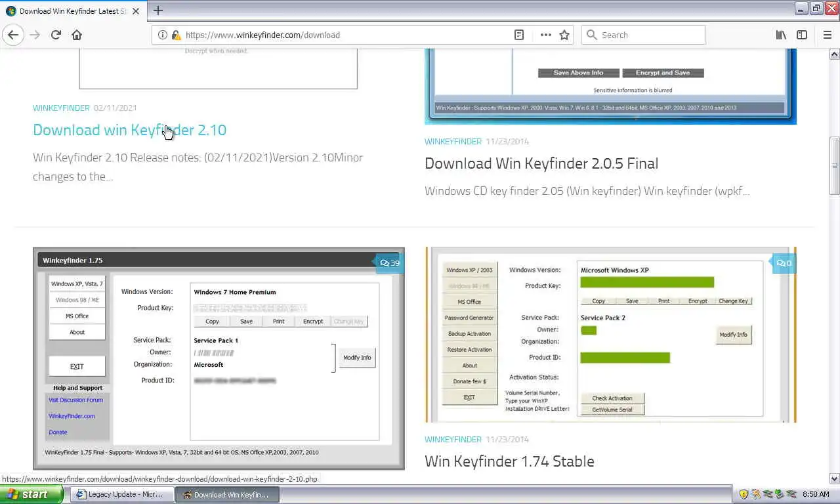Click the browser forward arrow
Viewport: 840px width, 504px height.
coord(35,35)
